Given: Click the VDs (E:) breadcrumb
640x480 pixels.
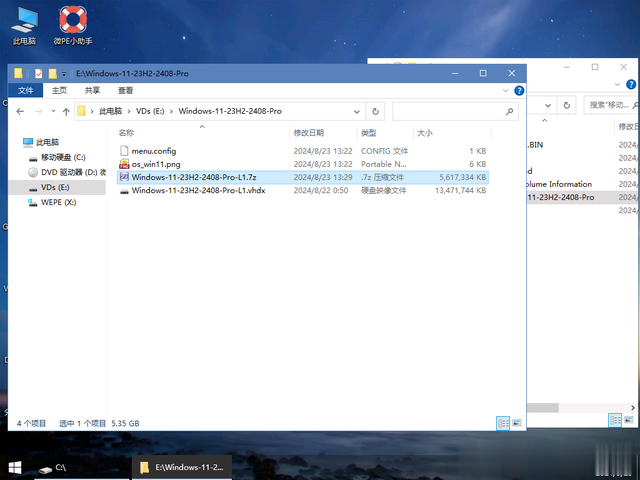Looking at the screenshot, I should coord(150,111).
